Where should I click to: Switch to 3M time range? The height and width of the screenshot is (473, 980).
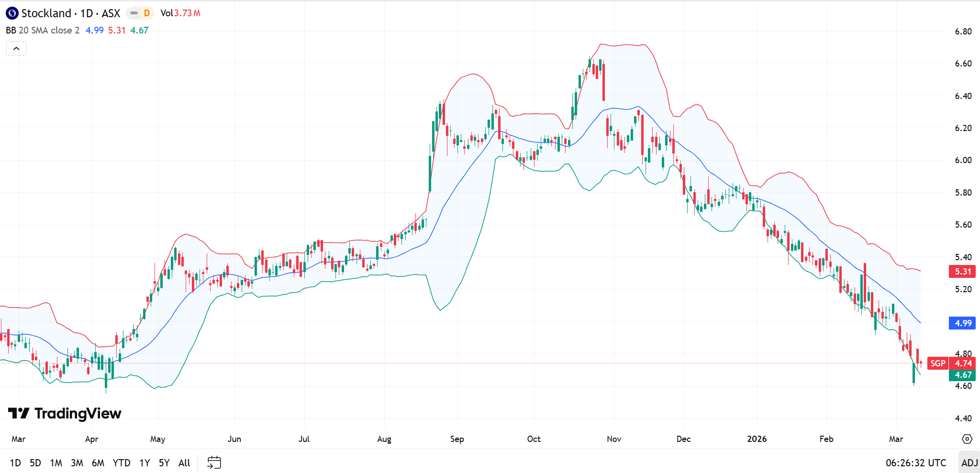pyautogui.click(x=77, y=462)
